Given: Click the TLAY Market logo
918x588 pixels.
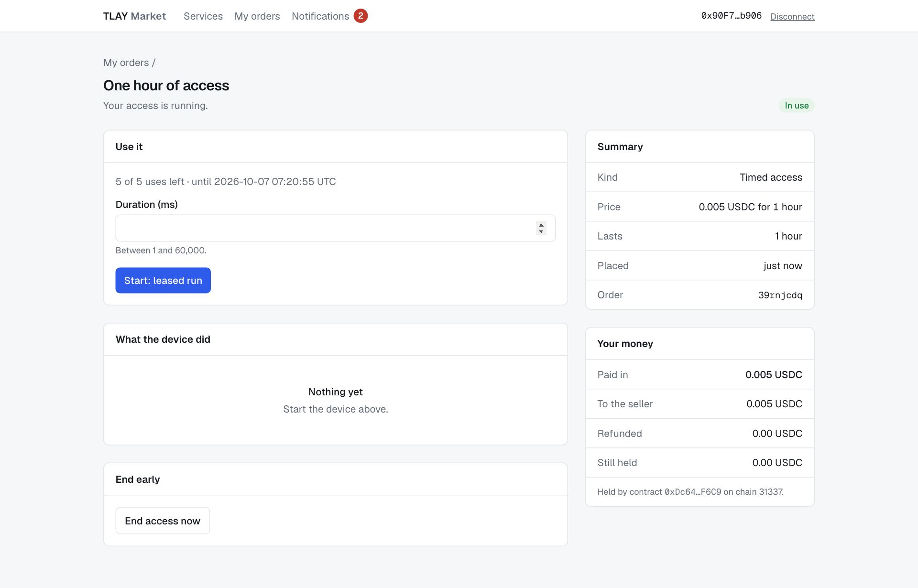Looking at the screenshot, I should (135, 16).
